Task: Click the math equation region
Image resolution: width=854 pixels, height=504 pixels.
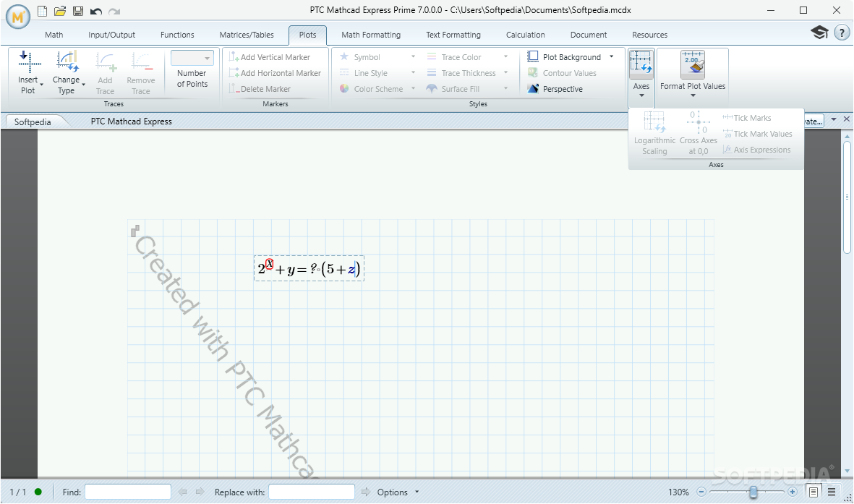Action: (x=309, y=268)
